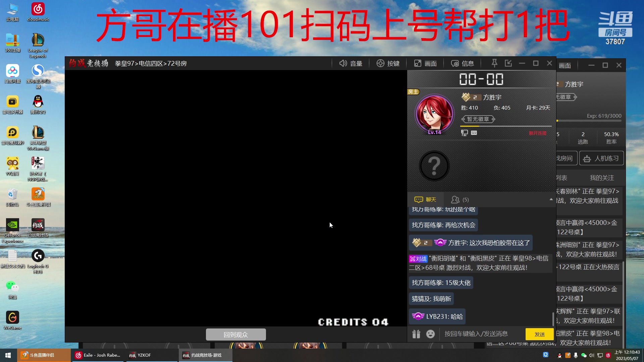Click the pop-out window icon
The width and height of the screenshot is (644, 362).
coord(508,63)
